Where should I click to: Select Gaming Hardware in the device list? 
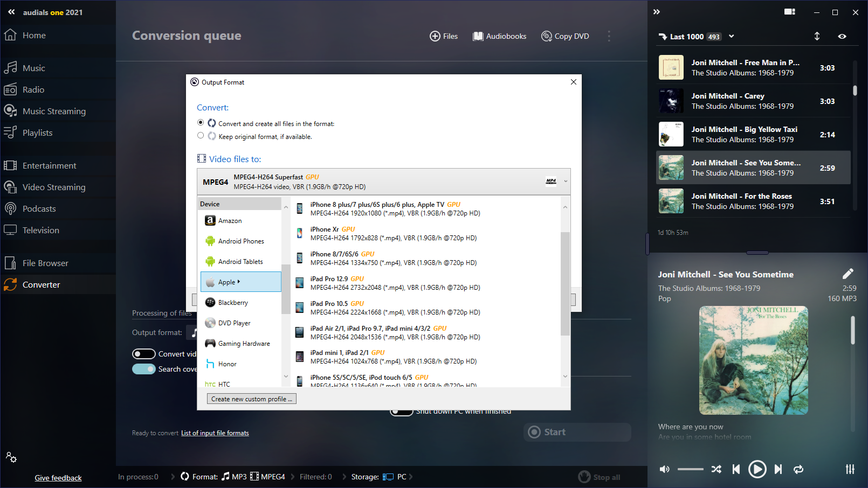point(244,344)
